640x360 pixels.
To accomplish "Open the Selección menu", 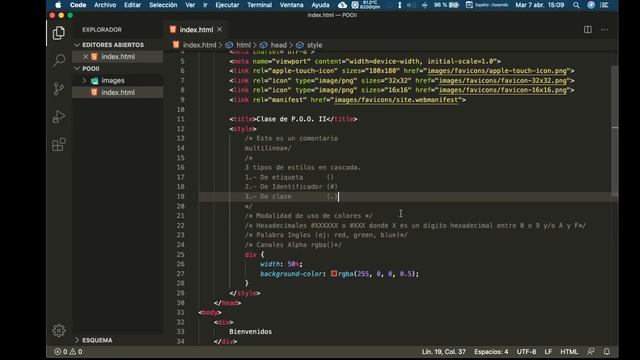I will (163, 5).
